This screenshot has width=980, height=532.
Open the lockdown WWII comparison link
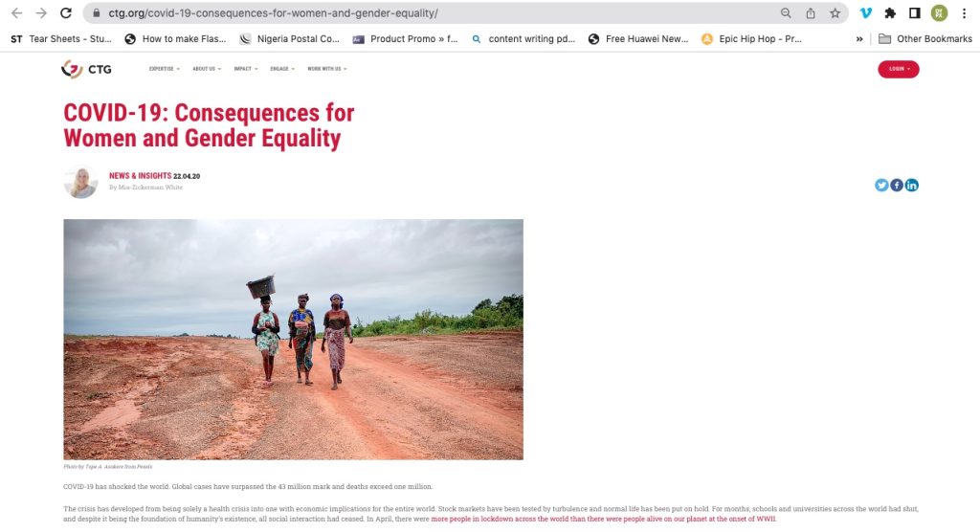point(603,519)
